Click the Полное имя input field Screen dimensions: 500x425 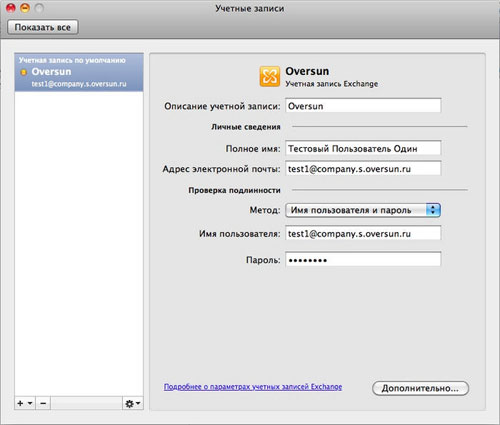(x=363, y=148)
